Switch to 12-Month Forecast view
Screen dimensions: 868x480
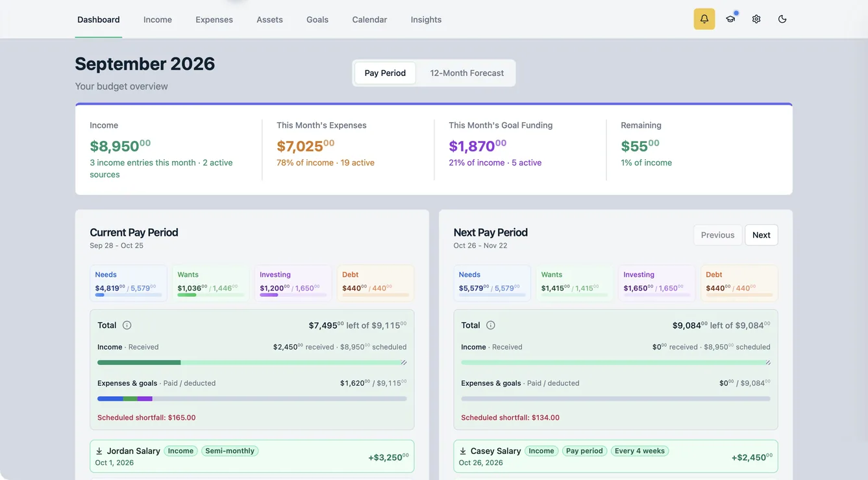pos(467,73)
